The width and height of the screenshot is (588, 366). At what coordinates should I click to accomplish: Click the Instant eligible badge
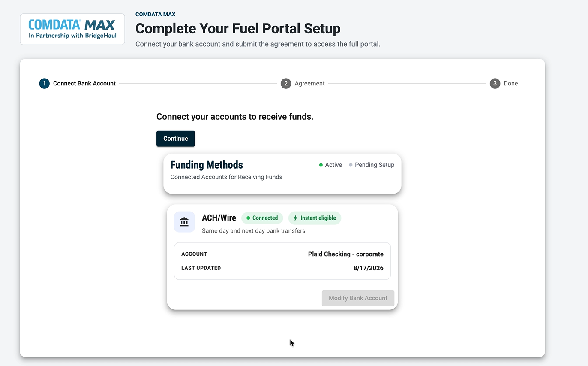315,218
